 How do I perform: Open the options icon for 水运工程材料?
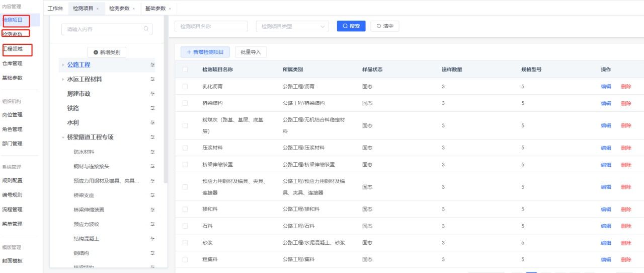(152, 80)
